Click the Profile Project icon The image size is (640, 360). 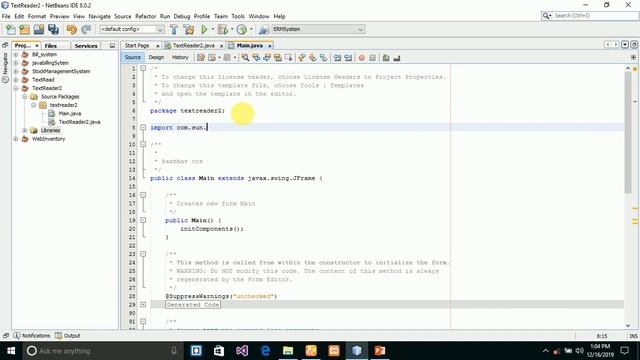click(242, 29)
